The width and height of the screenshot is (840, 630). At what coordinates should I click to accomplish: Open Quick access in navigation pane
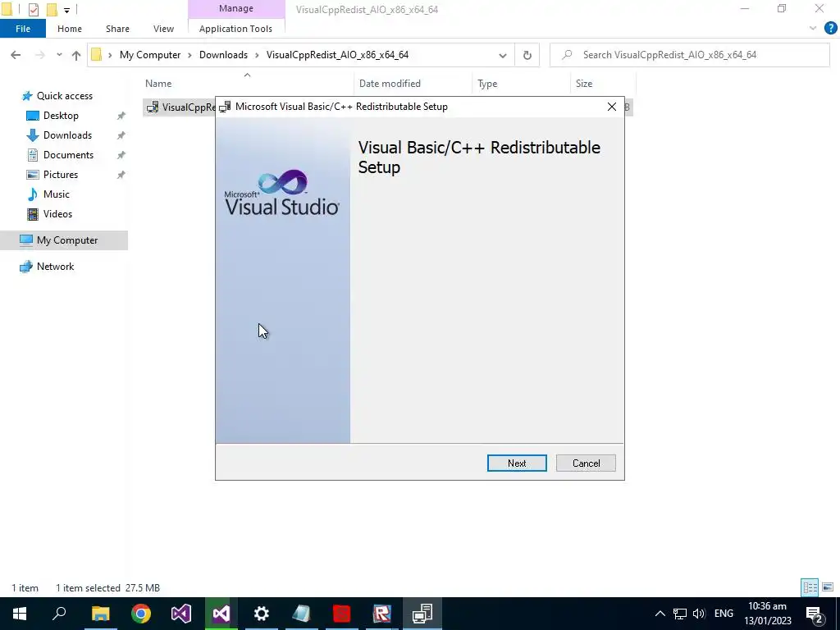click(x=64, y=96)
